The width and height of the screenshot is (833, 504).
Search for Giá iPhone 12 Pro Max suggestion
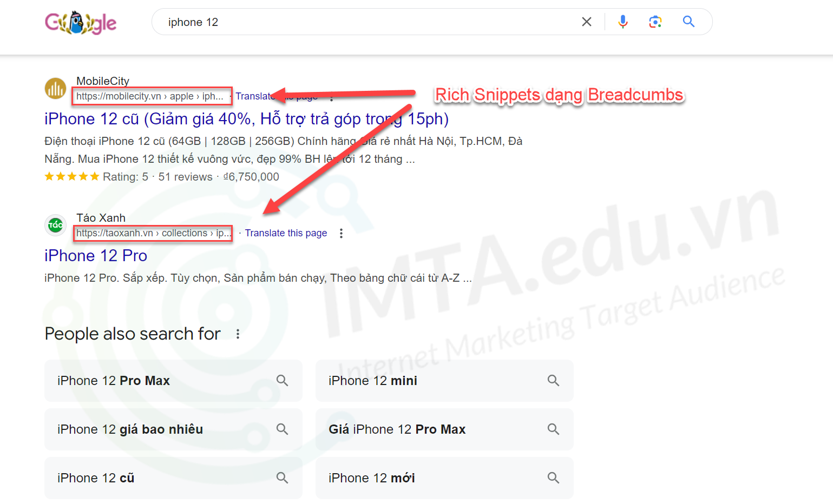coord(444,429)
